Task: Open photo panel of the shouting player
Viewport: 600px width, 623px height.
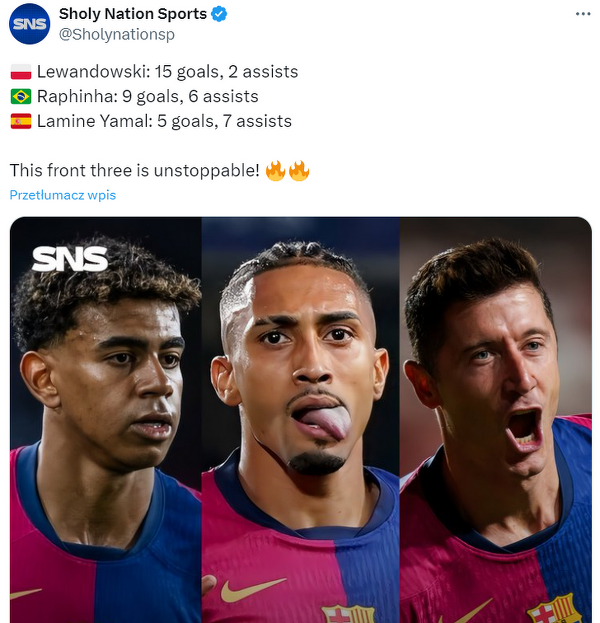Action: [x=495, y=420]
